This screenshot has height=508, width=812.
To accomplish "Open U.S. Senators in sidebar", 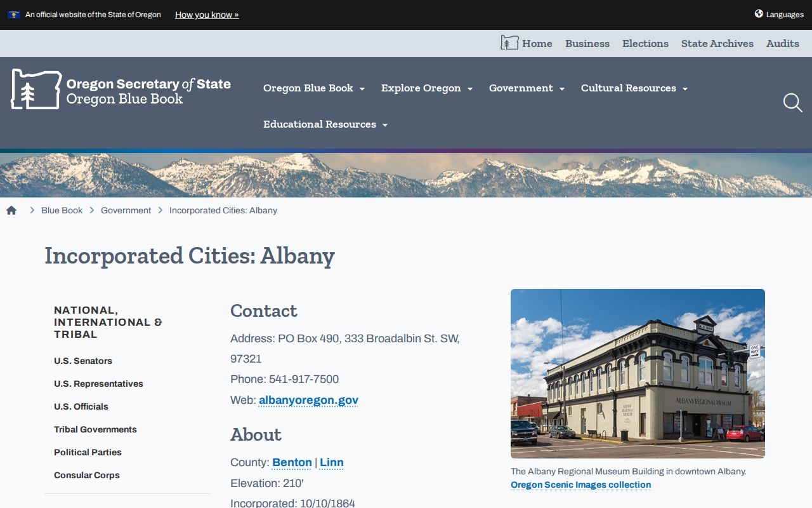I will point(83,361).
